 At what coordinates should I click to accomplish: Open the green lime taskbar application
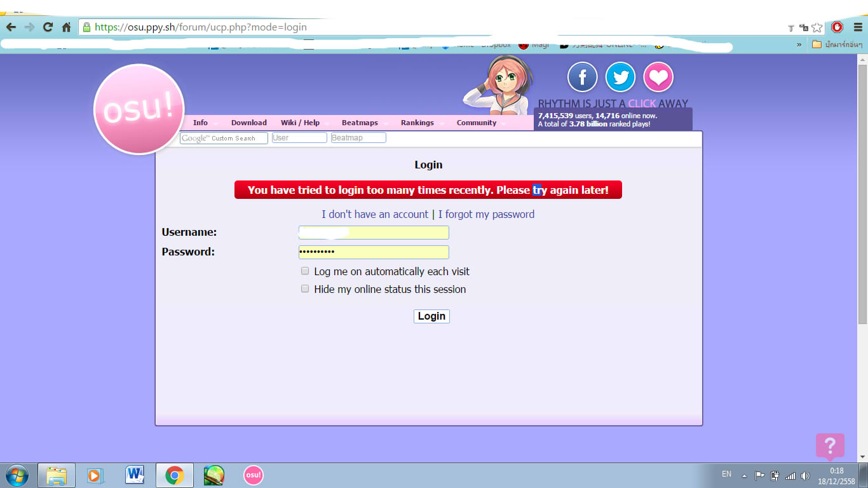pyautogui.click(x=214, y=475)
